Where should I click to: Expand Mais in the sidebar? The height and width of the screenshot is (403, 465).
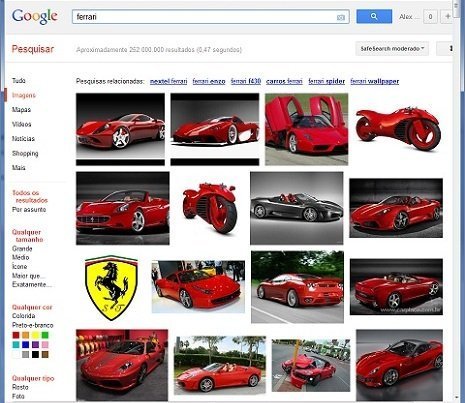click(x=19, y=168)
